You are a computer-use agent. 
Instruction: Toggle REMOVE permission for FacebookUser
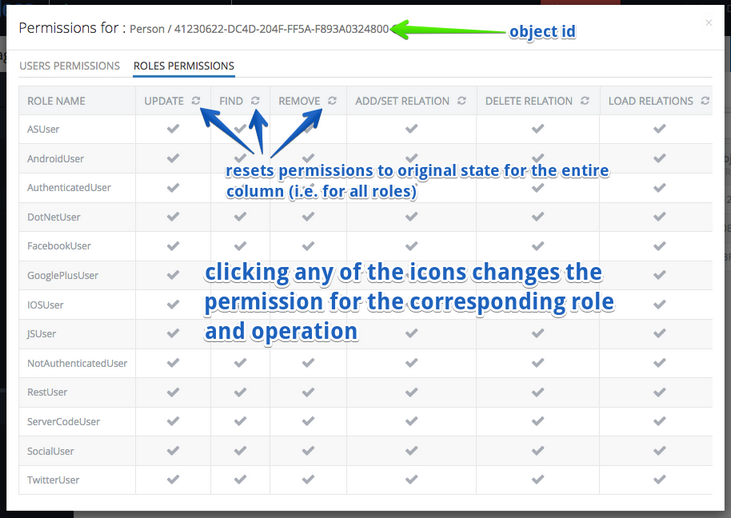point(308,246)
